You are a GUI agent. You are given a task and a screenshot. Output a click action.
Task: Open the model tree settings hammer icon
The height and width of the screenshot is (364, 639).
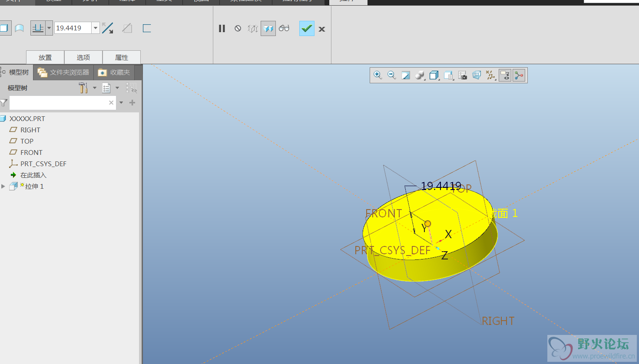click(x=83, y=88)
